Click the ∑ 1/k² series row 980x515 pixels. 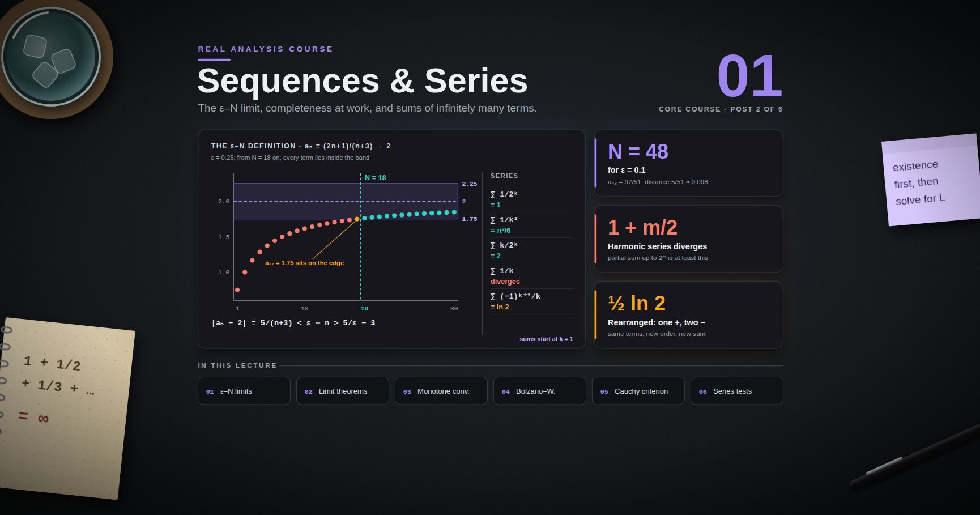pyautogui.click(x=532, y=225)
